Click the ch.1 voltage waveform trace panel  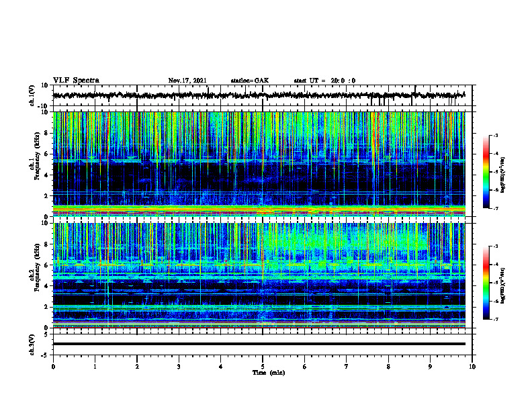pos(262,95)
